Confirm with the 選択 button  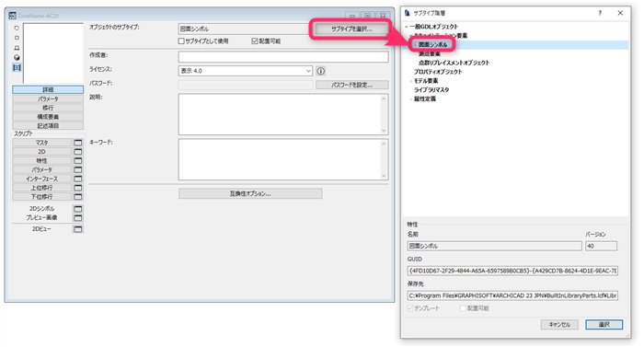coord(604,325)
